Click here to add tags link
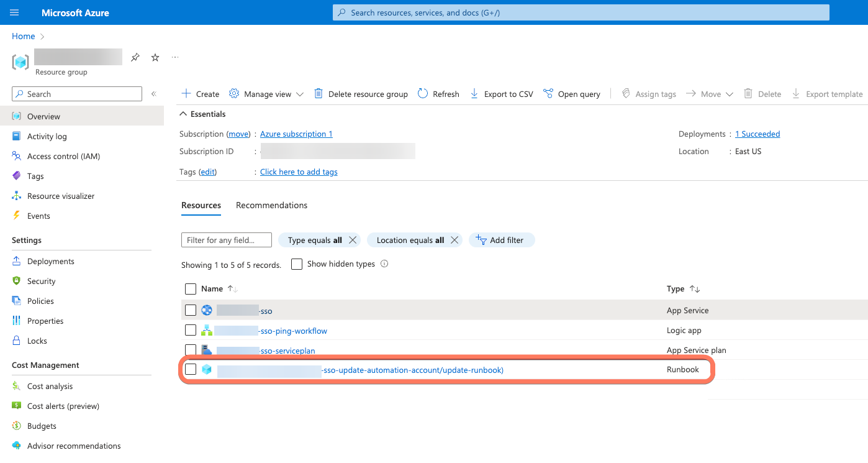 (x=299, y=172)
